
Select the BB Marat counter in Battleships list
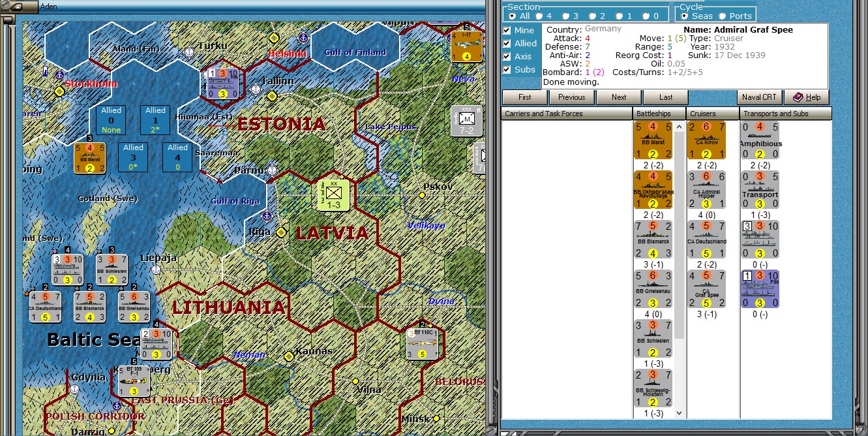653,140
